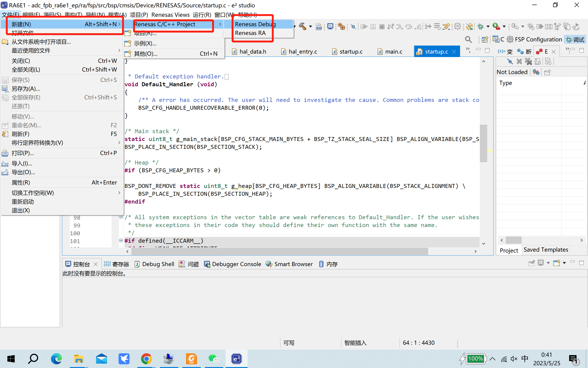Click the gear settings toolbar icon

[458, 26]
